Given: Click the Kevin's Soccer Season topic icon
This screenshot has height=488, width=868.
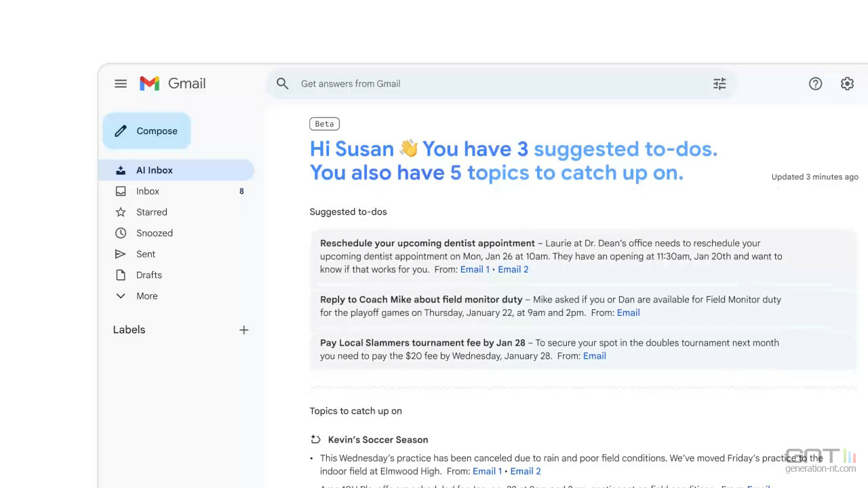Looking at the screenshot, I should (x=315, y=439).
